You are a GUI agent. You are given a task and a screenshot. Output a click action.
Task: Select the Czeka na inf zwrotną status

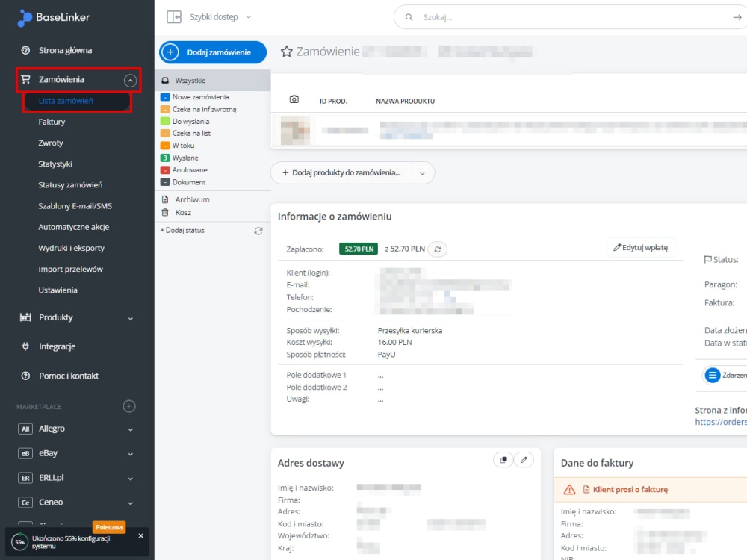point(198,109)
